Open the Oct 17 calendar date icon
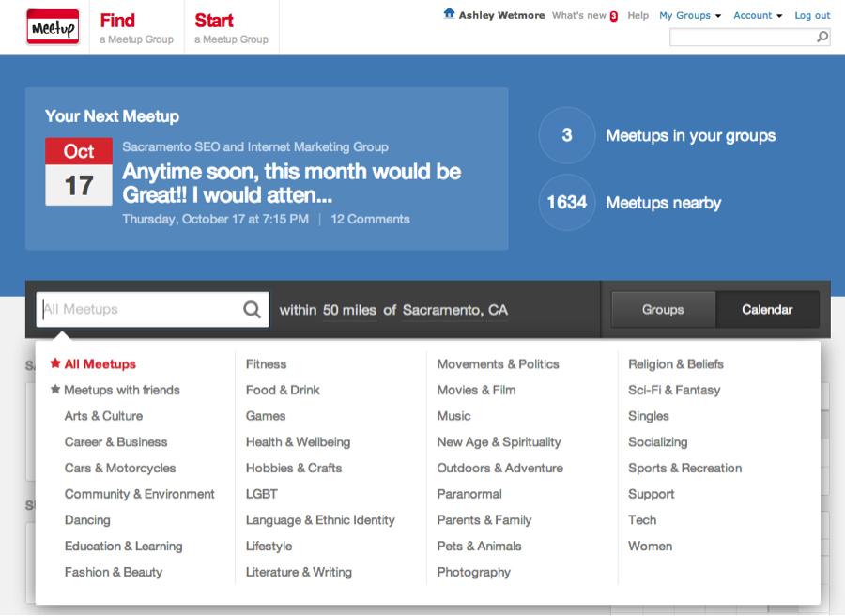This screenshot has height=616, width=845. [79, 172]
